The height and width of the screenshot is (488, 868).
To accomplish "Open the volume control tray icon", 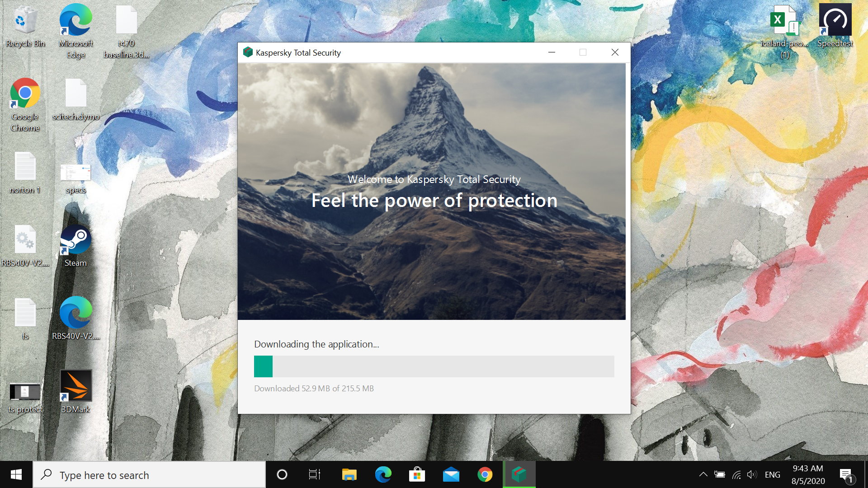I will click(752, 474).
